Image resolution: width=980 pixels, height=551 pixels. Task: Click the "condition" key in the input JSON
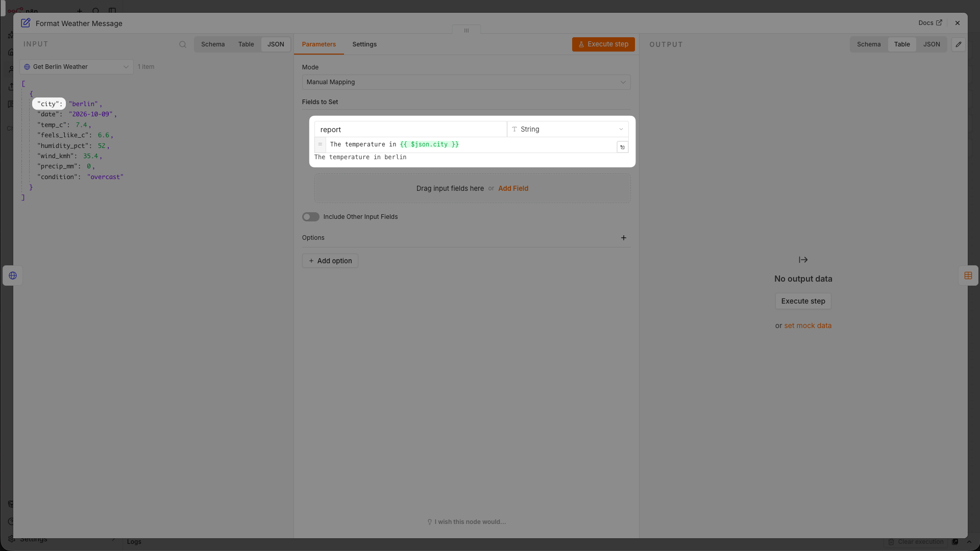(x=59, y=177)
